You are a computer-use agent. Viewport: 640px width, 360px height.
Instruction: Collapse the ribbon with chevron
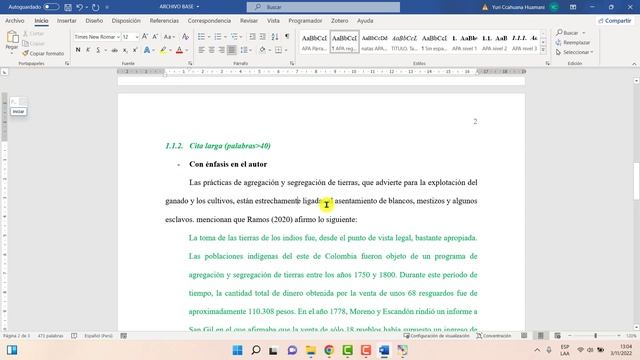[634, 64]
